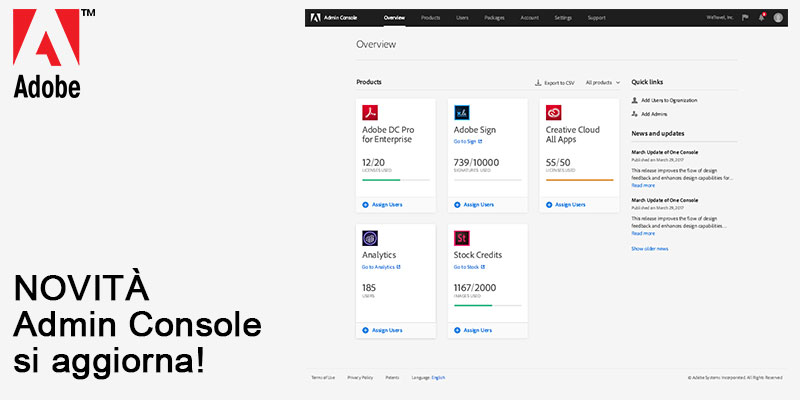Switch to the Overview tab

click(394, 17)
